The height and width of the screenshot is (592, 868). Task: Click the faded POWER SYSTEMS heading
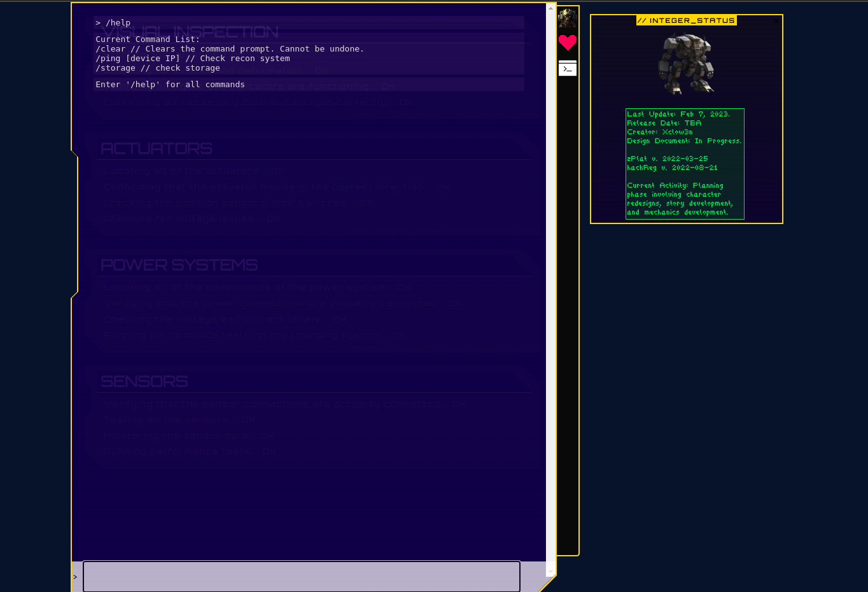click(179, 265)
